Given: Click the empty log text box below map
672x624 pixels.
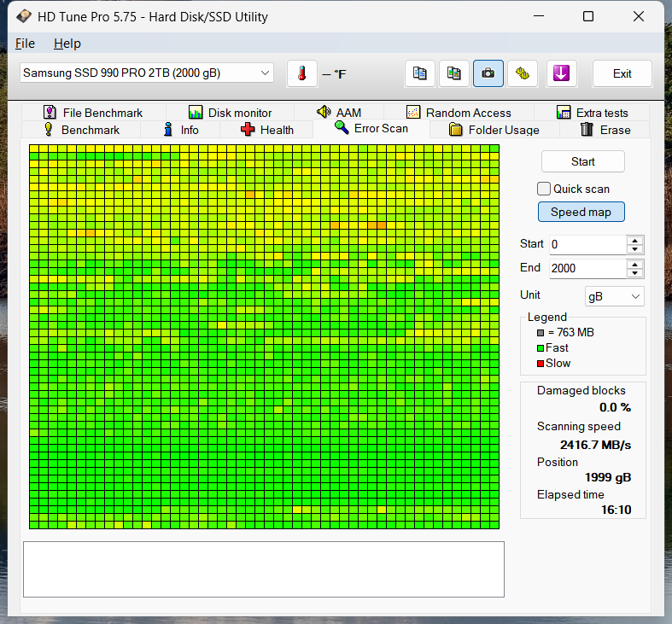Looking at the screenshot, I should click(264, 569).
